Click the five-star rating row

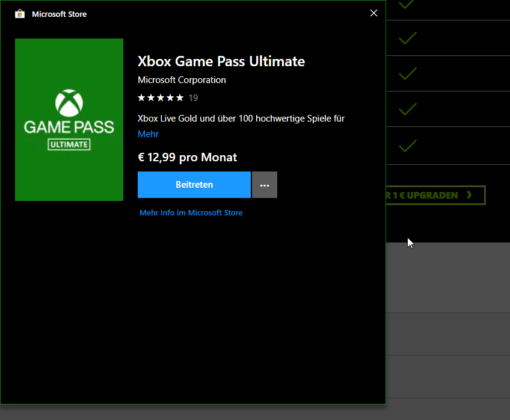pos(161,97)
